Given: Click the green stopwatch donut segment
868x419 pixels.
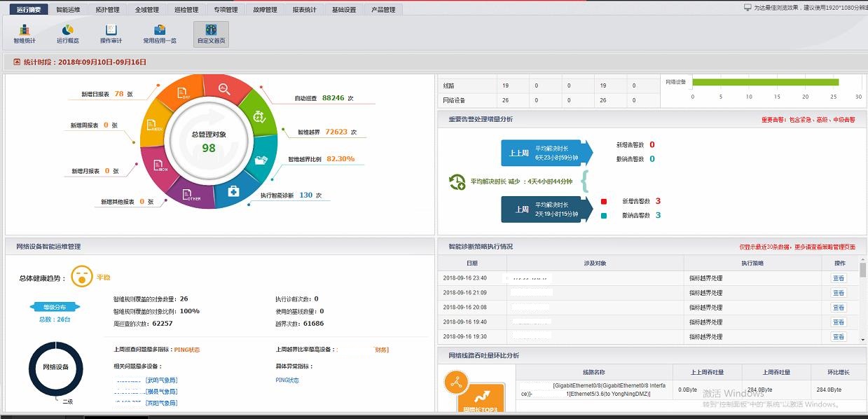Looking at the screenshot, I should point(259,116).
